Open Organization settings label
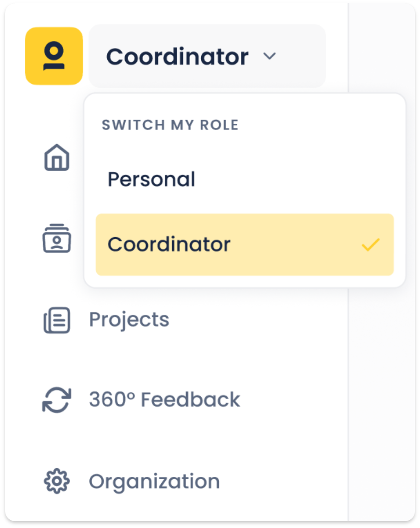The image size is (420, 528). [x=154, y=482]
